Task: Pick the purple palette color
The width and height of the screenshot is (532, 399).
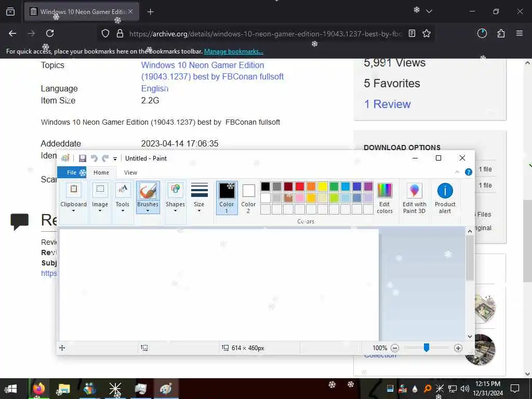Action: point(368,187)
